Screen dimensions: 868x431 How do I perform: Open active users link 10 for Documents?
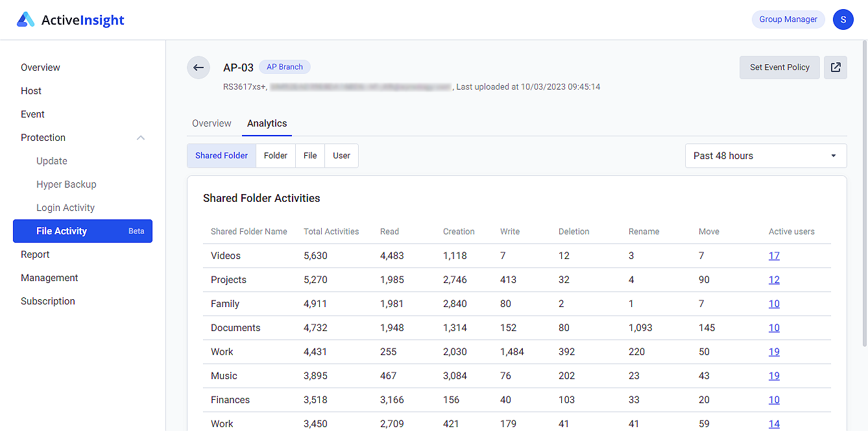point(774,328)
